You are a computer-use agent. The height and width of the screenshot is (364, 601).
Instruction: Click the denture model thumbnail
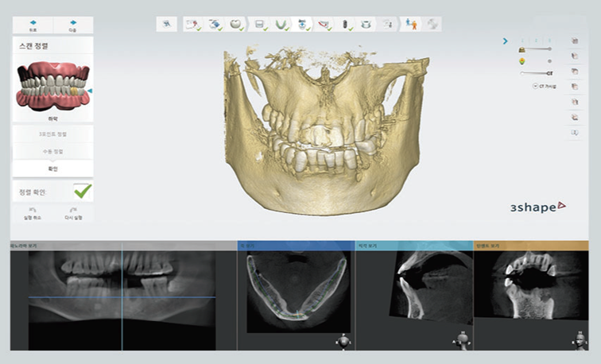(x=52, y=86)
